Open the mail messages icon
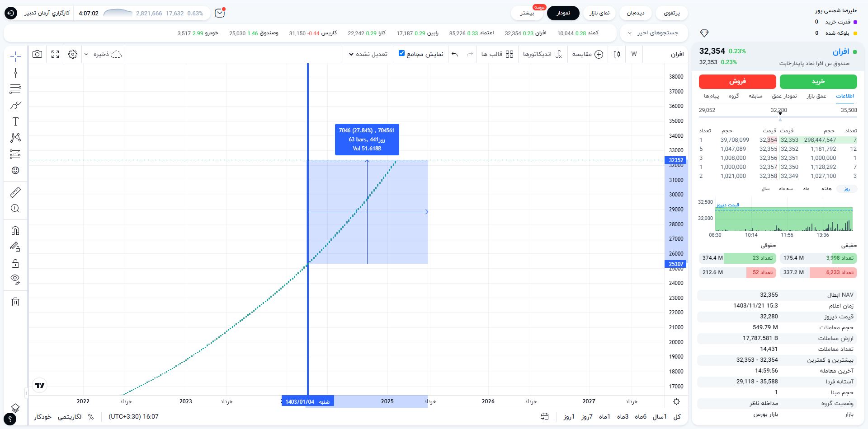Image resolution: width=868 pixels, height=429 pixels. [x=220, y=13]
